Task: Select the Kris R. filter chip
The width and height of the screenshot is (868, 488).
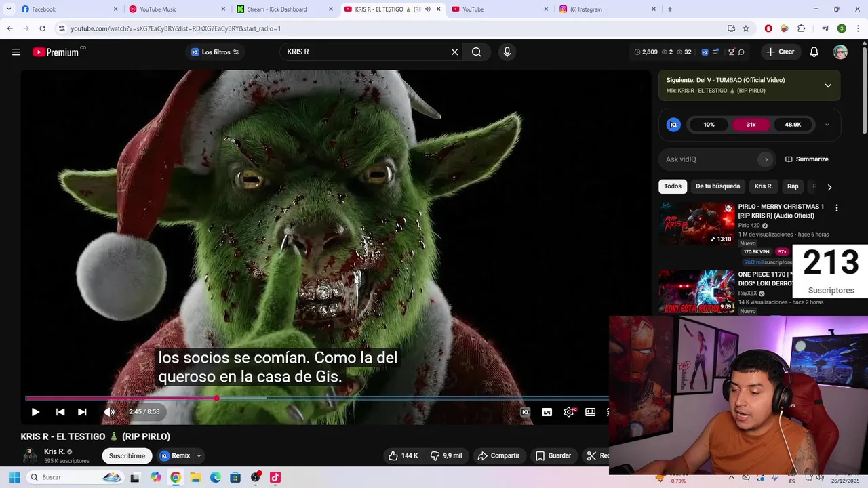Action: 764,186
